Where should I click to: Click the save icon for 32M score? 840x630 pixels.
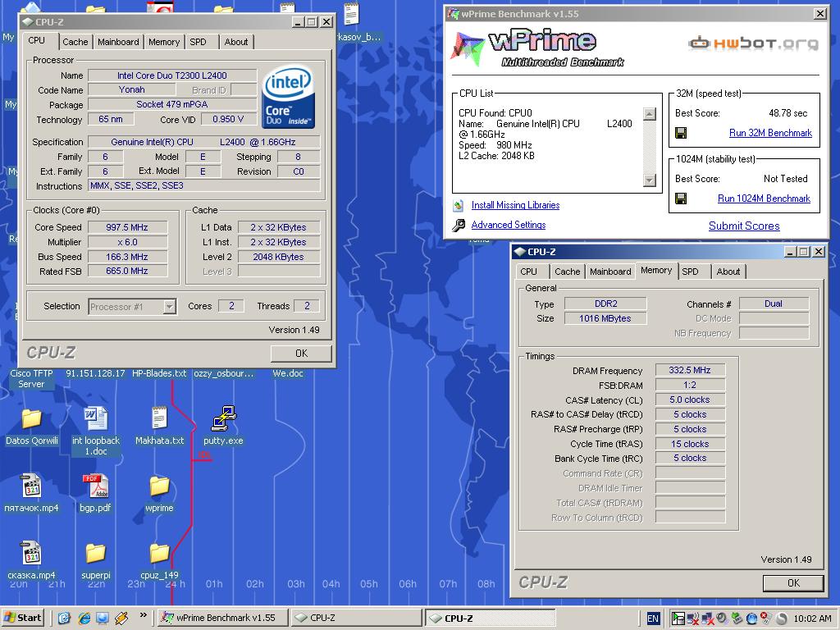pos(681,133)
